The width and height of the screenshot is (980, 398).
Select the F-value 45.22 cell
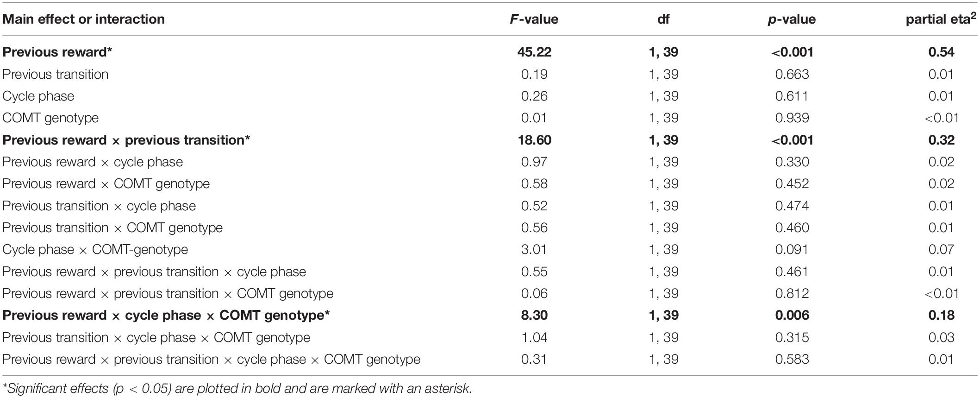[x=534, y=52]
